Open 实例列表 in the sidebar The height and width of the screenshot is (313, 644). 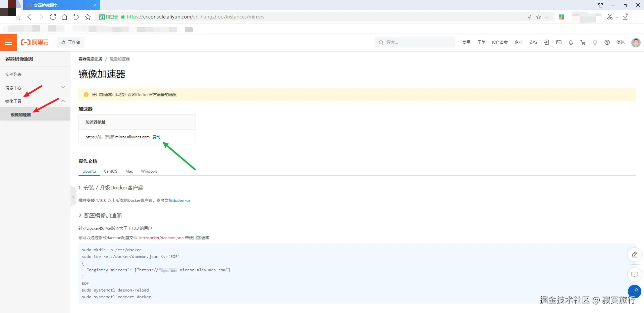point(13,74)
